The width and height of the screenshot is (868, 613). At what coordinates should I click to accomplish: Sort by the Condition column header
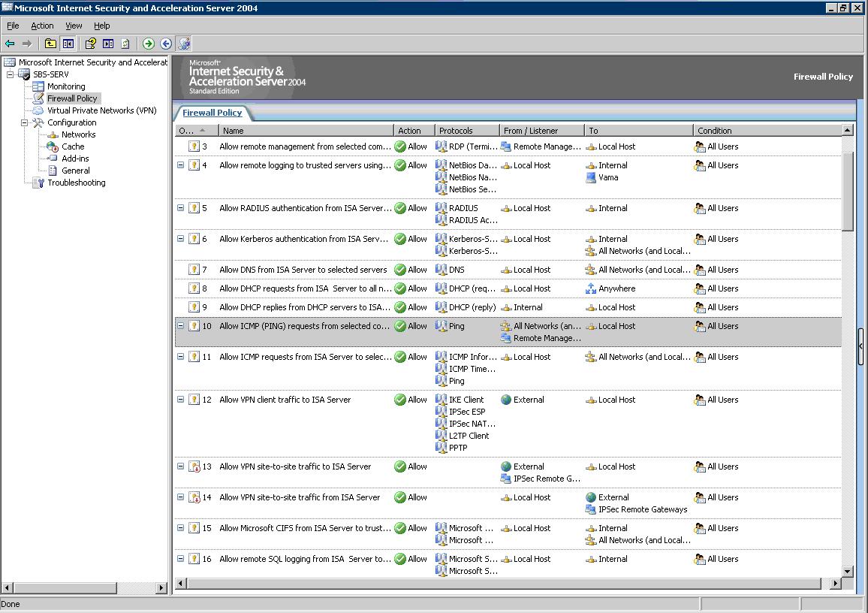pos(767,131)
